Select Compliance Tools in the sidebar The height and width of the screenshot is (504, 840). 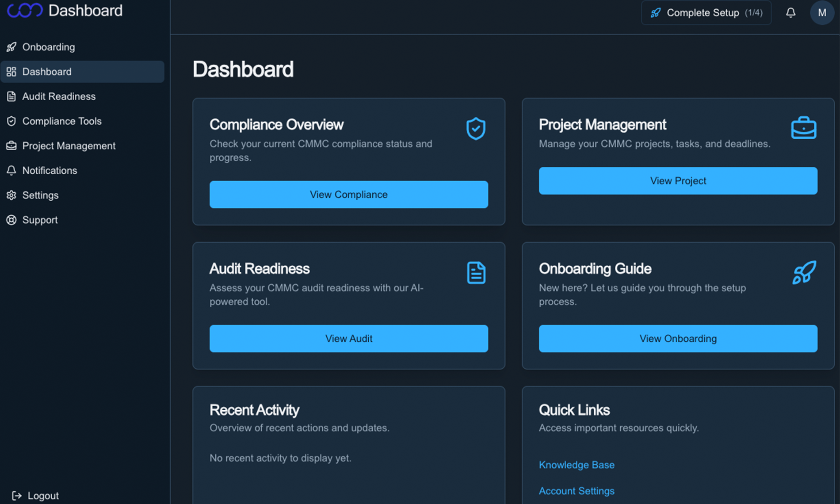[62, 121]
